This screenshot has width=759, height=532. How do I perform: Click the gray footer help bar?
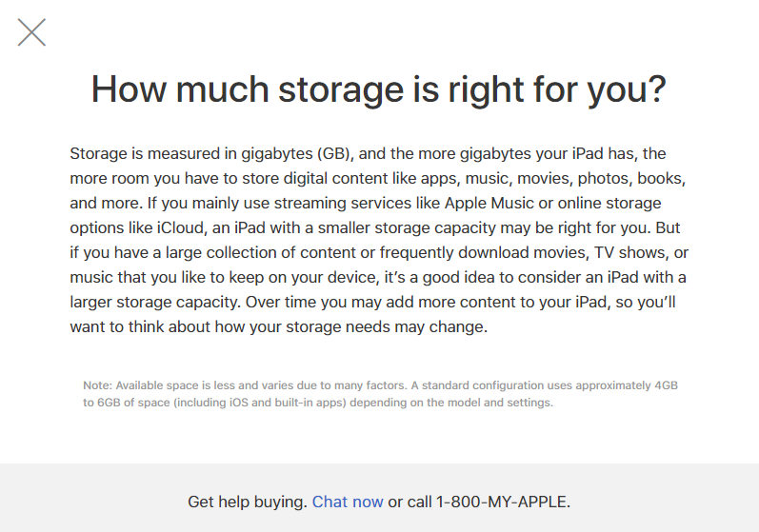coord(379,498)
